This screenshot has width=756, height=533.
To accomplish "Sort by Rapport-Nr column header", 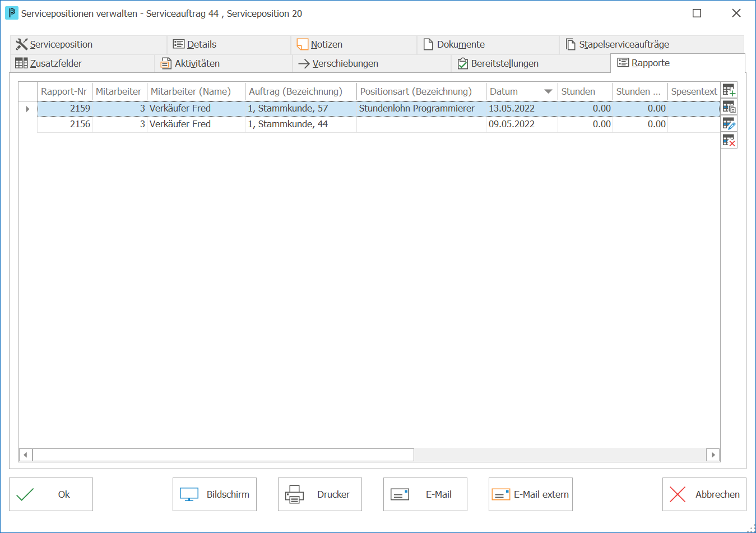I will [64, 91].
